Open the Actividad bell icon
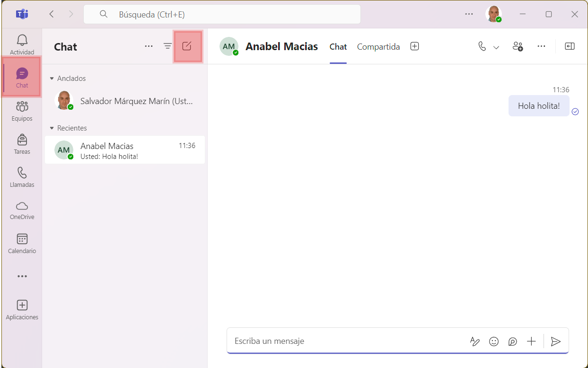 tap(22, 44)
